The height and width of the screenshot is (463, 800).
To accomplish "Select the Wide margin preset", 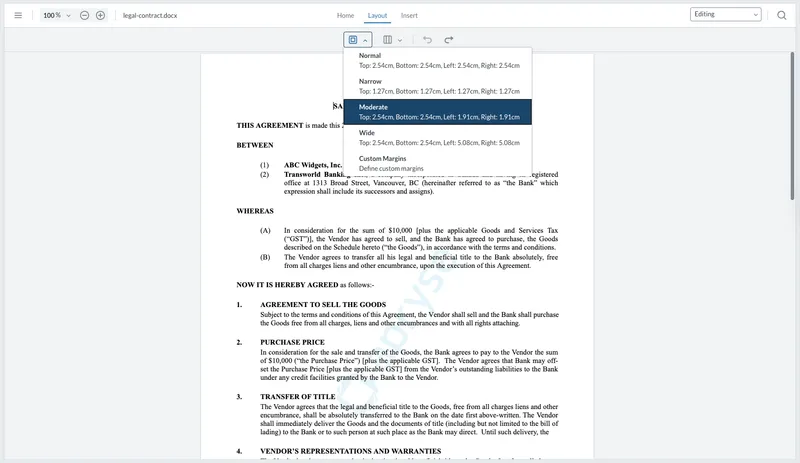I will click(x=438, y=137).
